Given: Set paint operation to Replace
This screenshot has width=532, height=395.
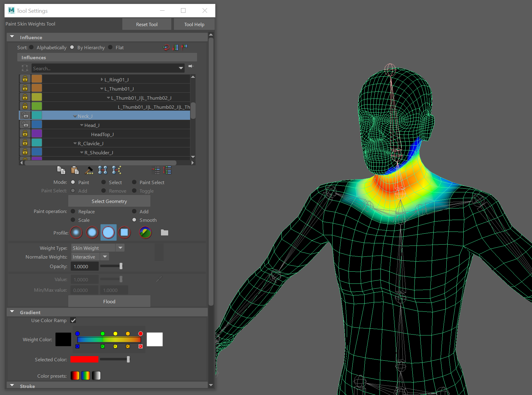Looking at the screenshot, I should 73,211.
